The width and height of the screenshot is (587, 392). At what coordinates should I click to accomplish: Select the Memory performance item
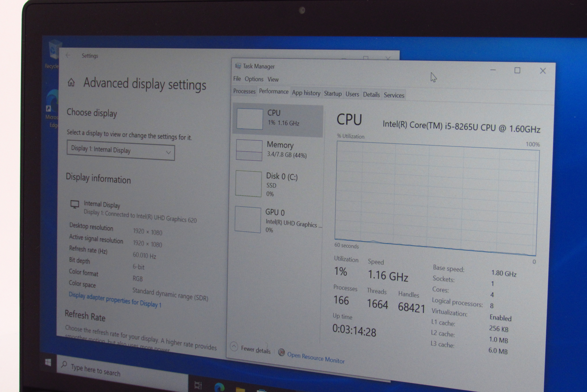(279, 150)
